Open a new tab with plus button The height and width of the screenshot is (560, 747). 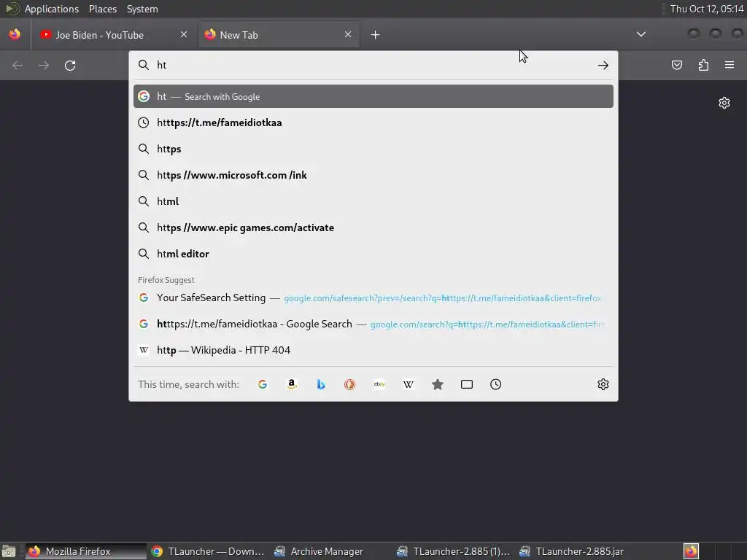[x=376, y=35]
